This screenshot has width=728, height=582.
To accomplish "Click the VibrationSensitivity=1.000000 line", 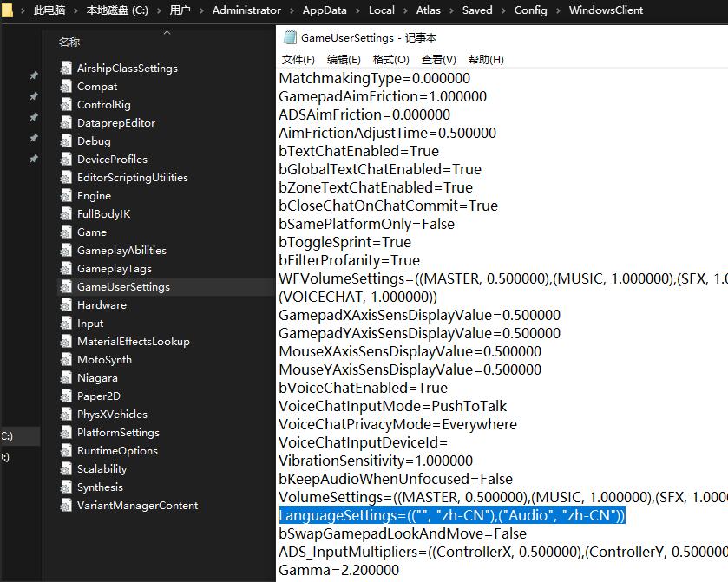I will click(x=376, y=461).
